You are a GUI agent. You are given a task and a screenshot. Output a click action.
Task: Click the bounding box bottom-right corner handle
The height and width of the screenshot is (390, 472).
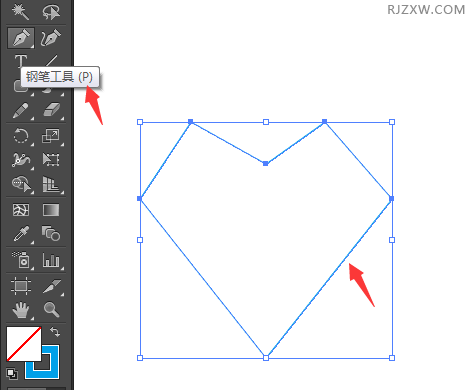pos(392,358)
